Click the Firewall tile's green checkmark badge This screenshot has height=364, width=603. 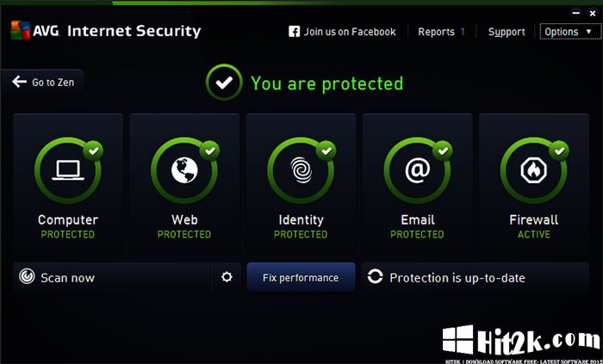click(558, 150)
